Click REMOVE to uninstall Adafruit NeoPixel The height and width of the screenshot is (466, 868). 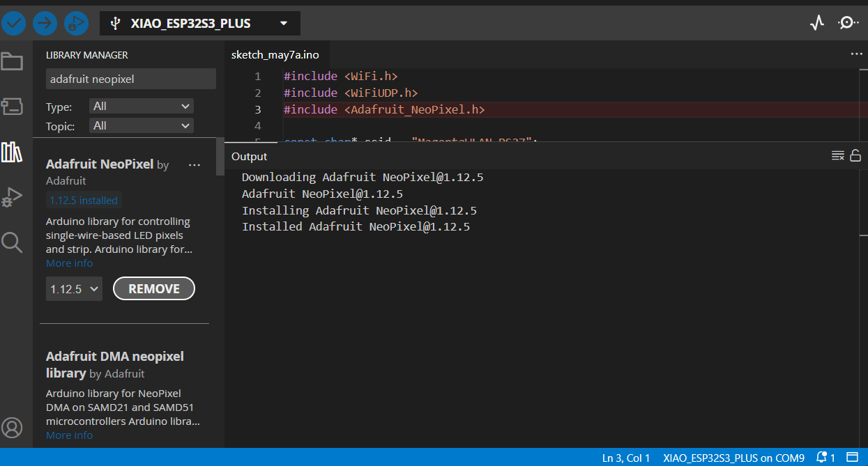pos(153,288)
